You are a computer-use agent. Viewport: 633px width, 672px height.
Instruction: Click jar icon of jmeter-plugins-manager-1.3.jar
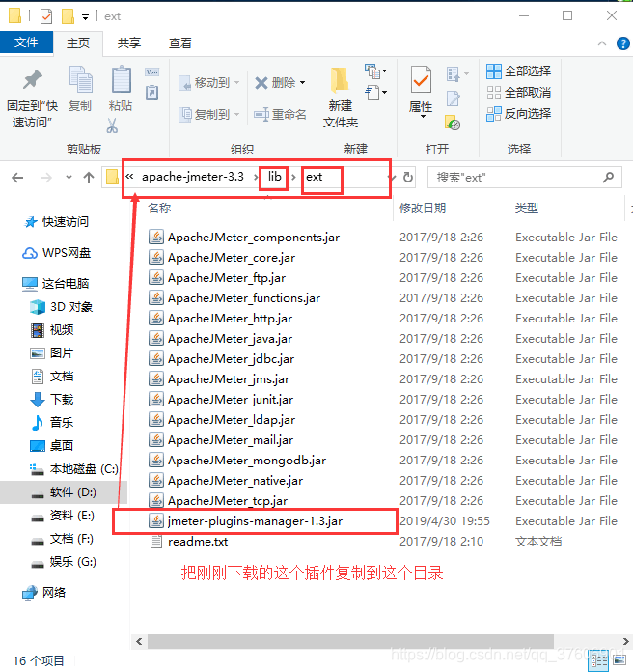click(x=156, y=521)
